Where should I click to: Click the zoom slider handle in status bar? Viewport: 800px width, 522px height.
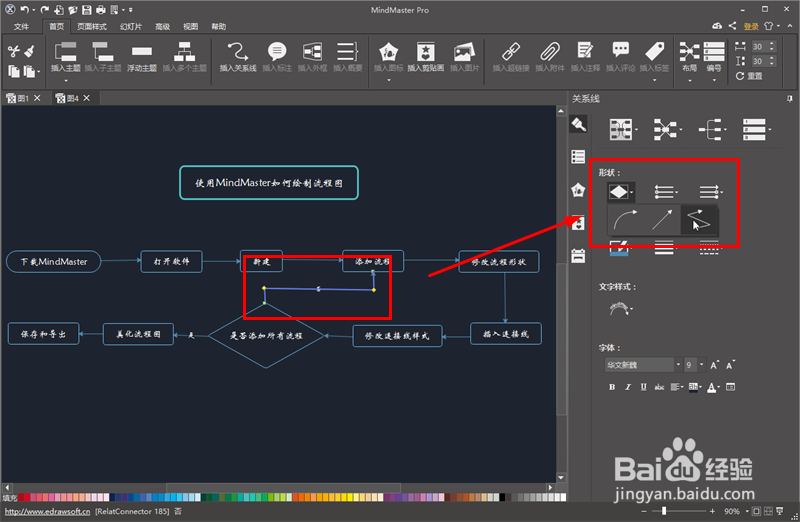664,511
